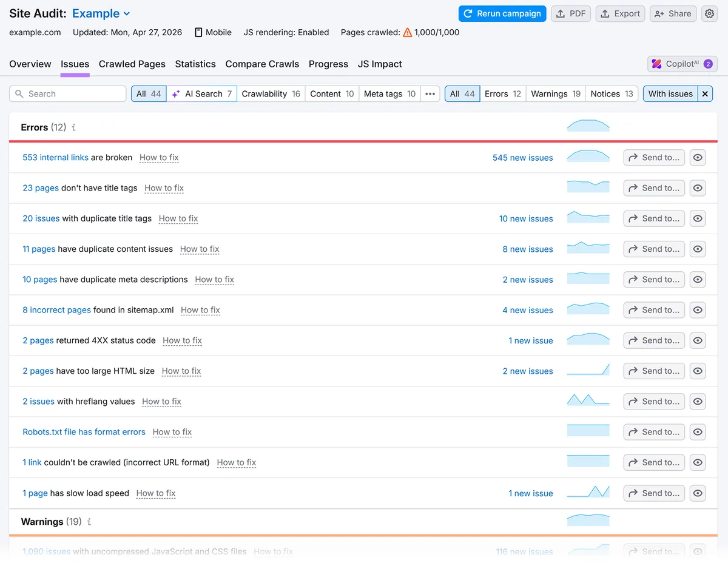This screenshot has height=563, width=728.
Task: Hide the broken internal links issue
Action: click(x=698, y=158)
